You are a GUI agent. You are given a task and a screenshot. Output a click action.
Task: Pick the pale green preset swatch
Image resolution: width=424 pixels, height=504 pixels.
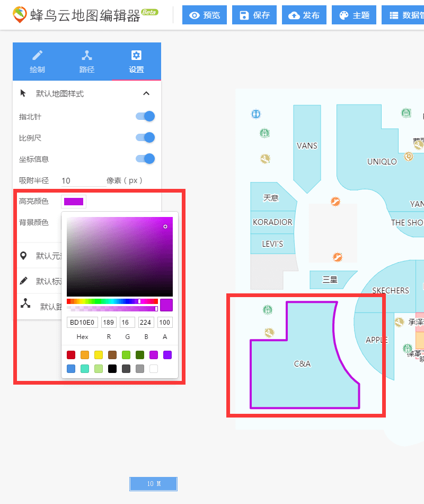pos(99,369)
